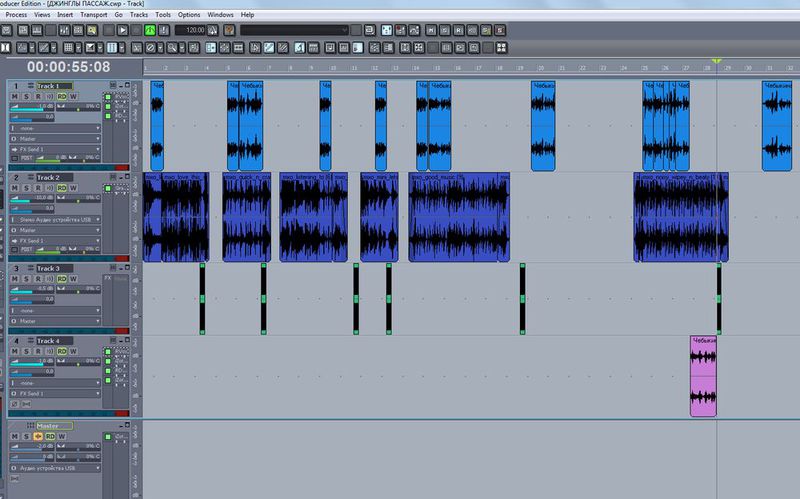Click the Master bus name field
The image size is (800, 499).
[x=54, y=426]
